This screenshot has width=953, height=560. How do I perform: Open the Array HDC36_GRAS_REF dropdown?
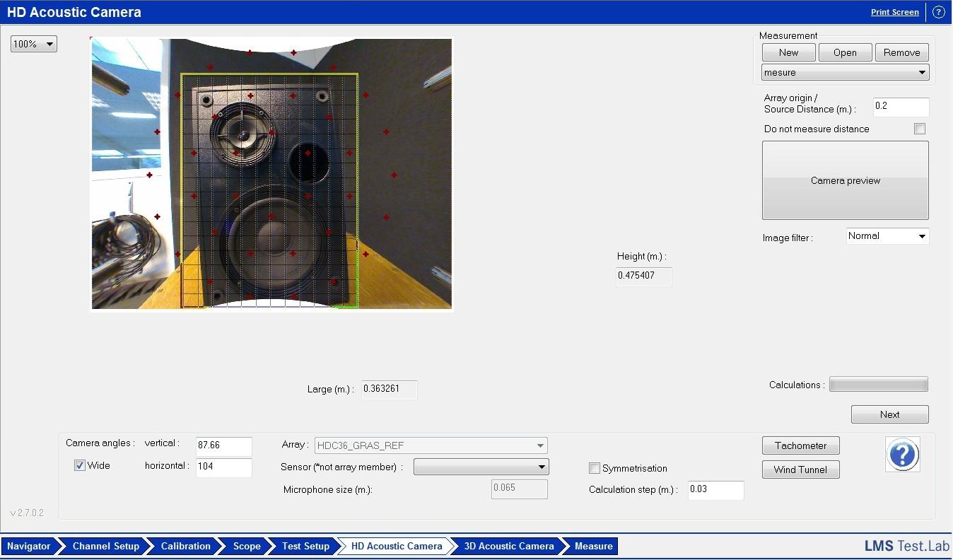point(431,445)
